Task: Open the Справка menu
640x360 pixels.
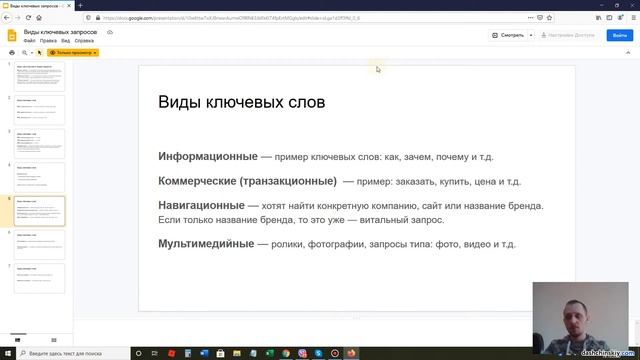Action: (x=84, y=41)
